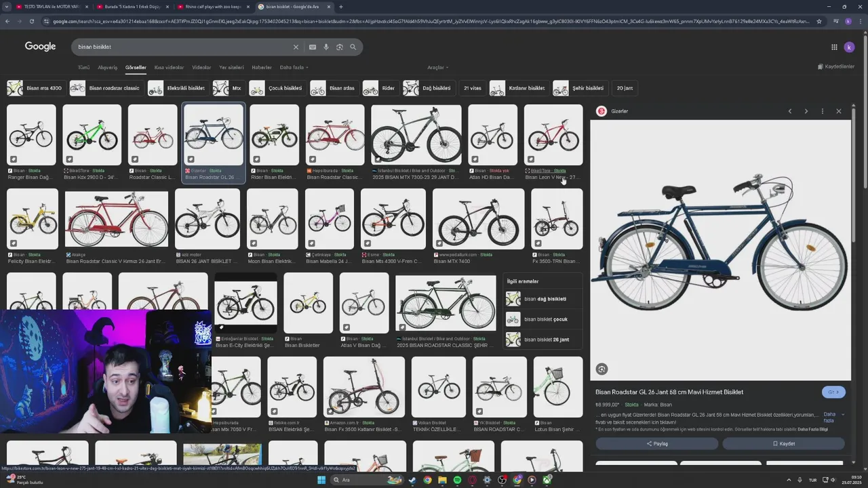Click the 'Git' visit button in preview
868x488 pixels.
click(x=833, y=392)
